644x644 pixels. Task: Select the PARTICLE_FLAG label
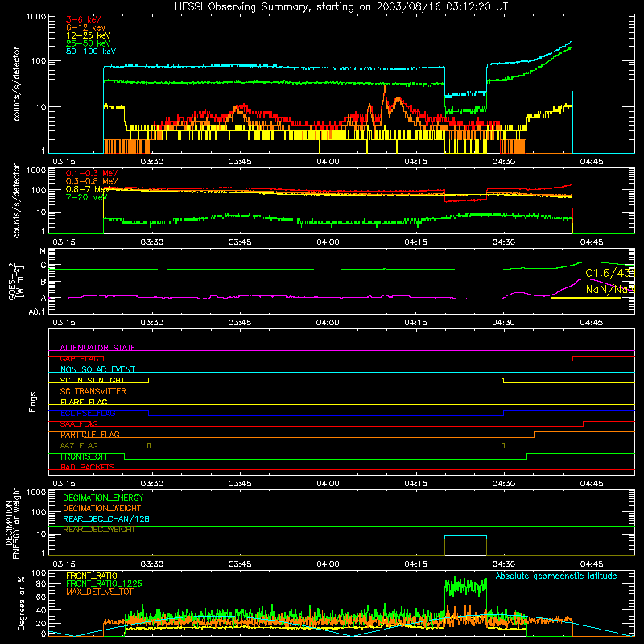[x=90, y=435]
